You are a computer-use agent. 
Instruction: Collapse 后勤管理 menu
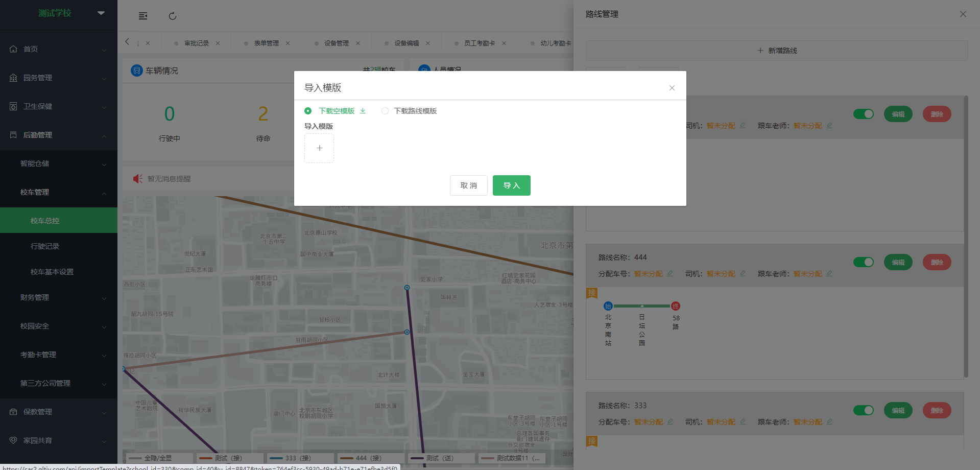coord(59,135)
